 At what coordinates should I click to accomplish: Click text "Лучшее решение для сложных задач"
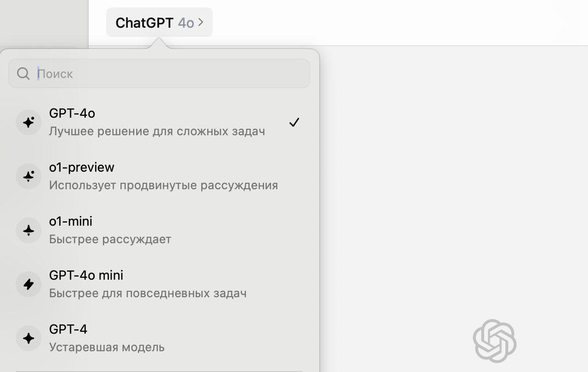[x=157, y=131]
